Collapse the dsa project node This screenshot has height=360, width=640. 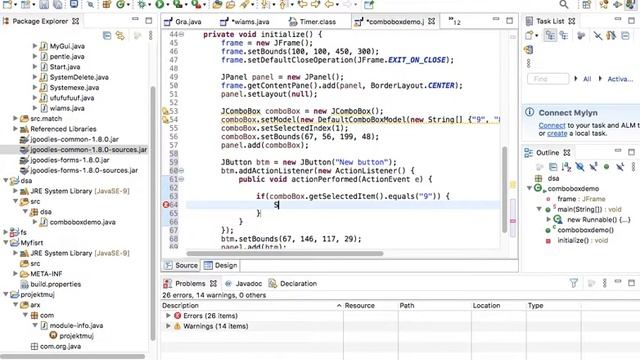(x=6, y=180)
